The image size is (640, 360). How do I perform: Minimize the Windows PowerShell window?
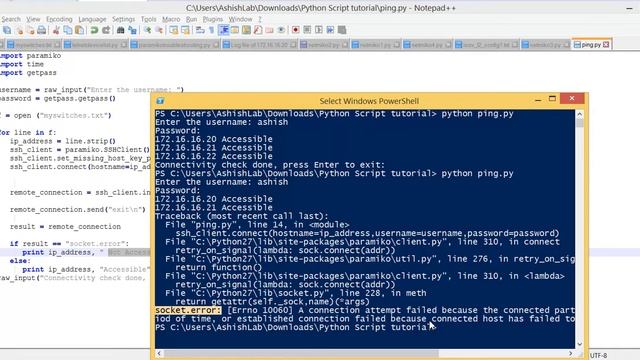click(538, 100)
